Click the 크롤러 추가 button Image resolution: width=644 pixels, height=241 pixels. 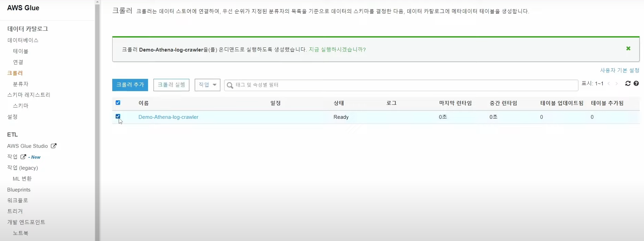coord(130,85)
